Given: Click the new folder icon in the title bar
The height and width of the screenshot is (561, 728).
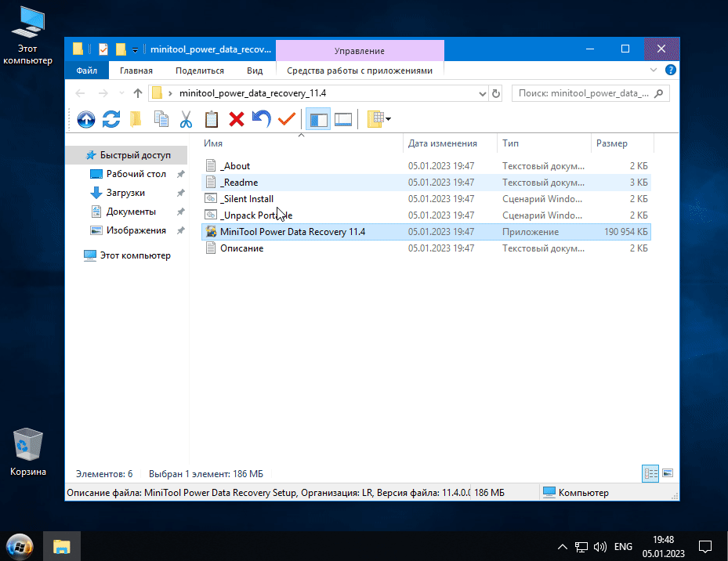Looking at the screenshot, I should click(x=121, y=49).
